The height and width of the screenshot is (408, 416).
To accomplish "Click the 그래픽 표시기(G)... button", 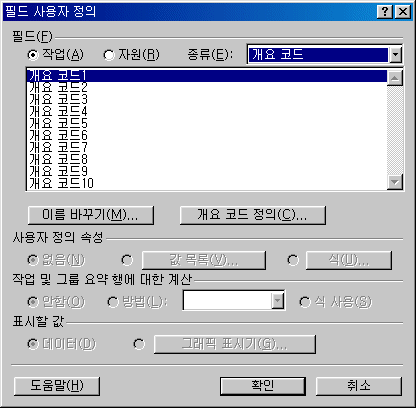I will 235,344.
